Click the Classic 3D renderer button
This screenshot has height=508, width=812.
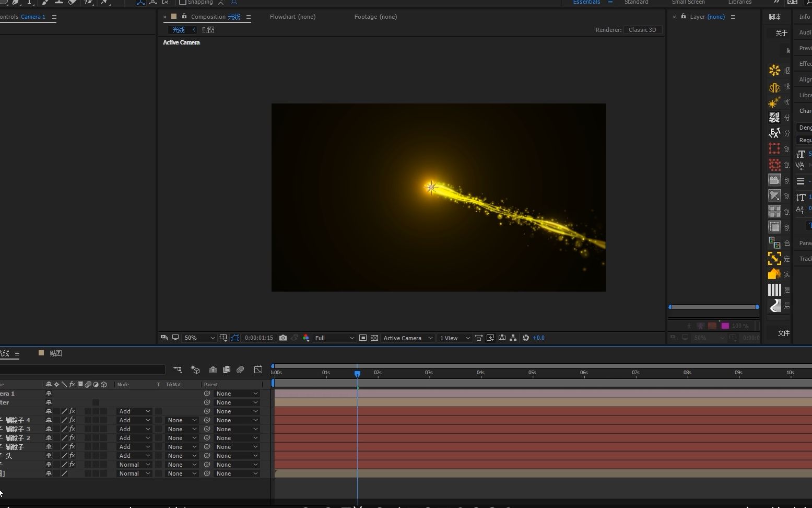click(x=642, y=30)
